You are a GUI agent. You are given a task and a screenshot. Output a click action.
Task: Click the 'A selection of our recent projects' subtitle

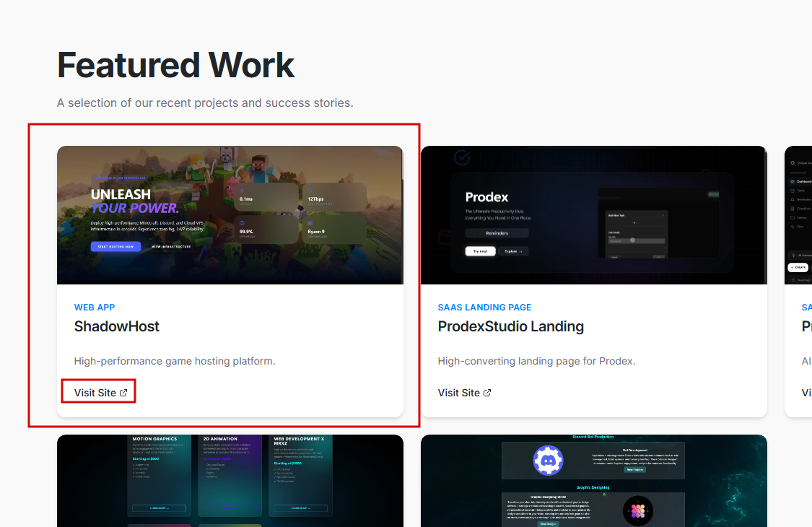(205, 103)
